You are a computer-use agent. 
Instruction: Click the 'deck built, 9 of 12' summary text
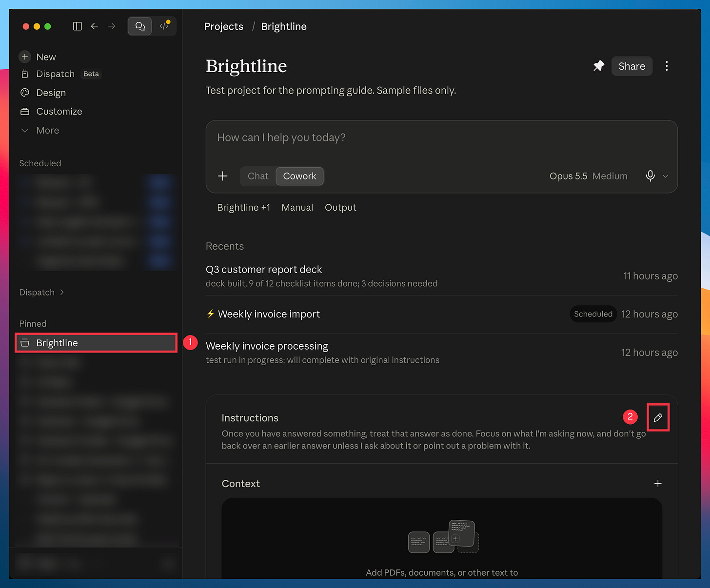(x=321, y=284)
